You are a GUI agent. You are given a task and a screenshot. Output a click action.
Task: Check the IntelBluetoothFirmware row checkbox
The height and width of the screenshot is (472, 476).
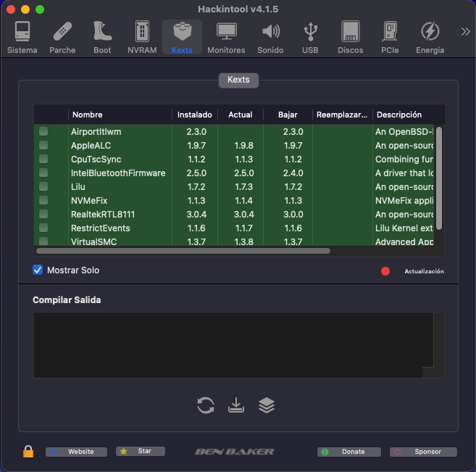tap(43, 173)
